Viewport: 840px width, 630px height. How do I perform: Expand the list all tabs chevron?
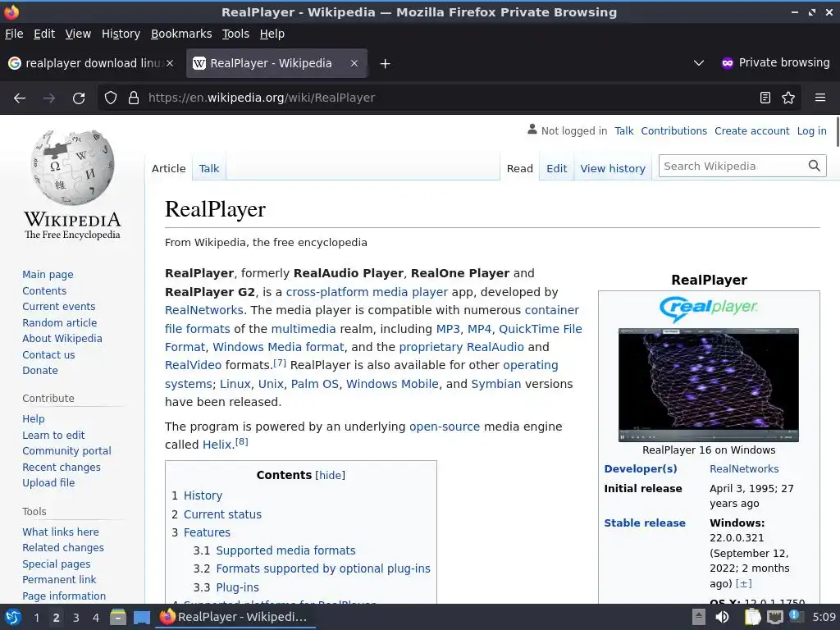coord(699,63)
